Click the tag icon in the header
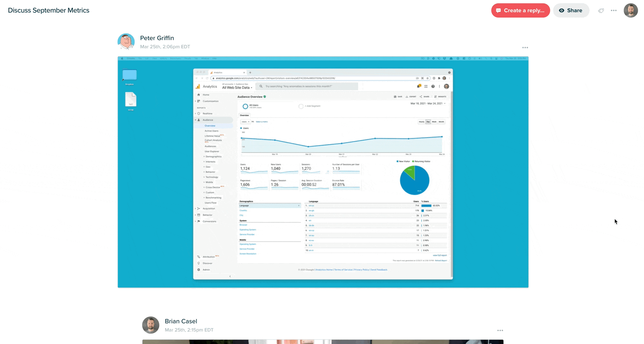 [x=601, y=11]
